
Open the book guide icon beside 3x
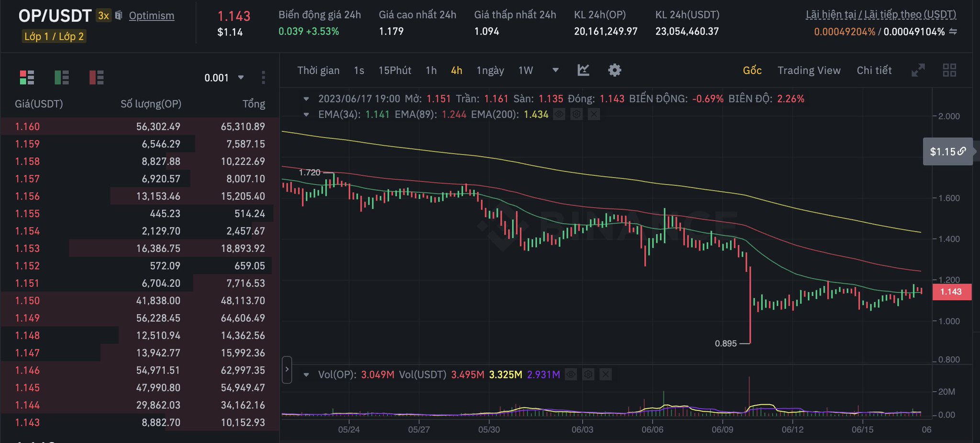[x=119, y=15]
